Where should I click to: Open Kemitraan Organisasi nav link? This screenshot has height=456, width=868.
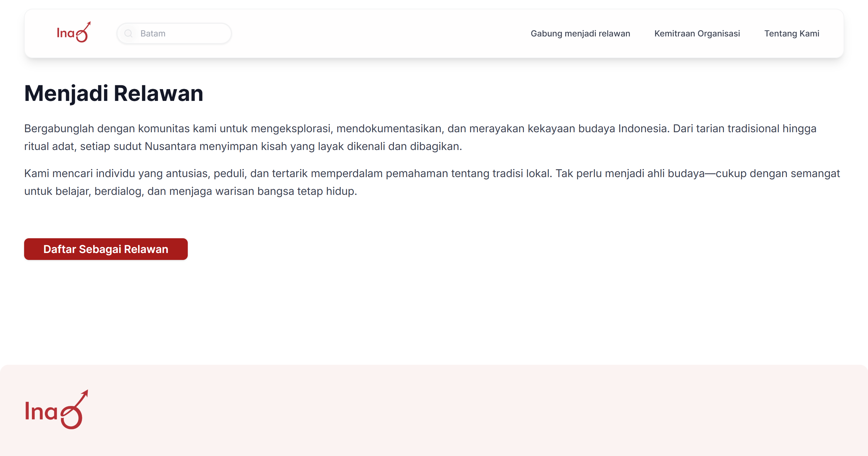pos(697,33)
